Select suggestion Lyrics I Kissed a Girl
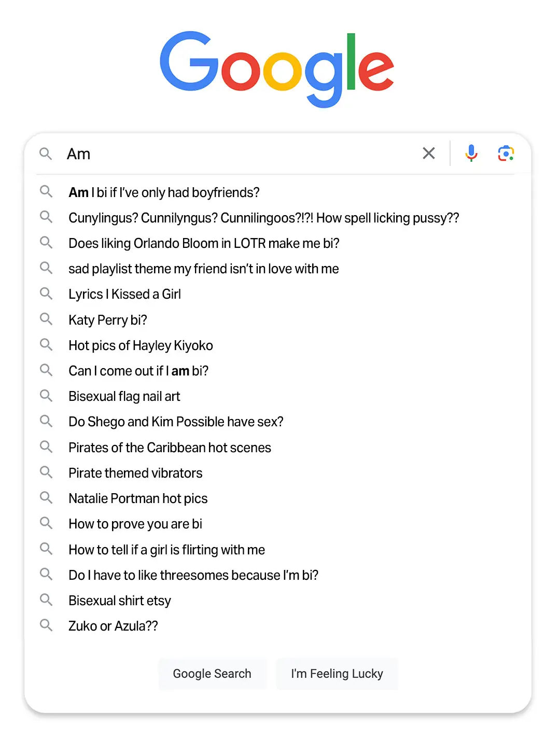 click(124, 294)
